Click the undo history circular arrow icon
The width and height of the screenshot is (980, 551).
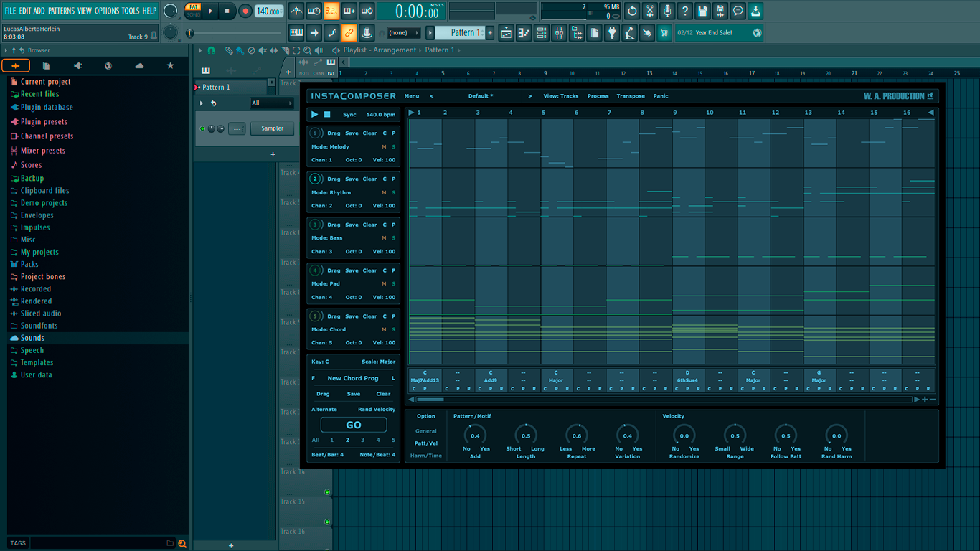pyautogui.click(x=632, y=11)
